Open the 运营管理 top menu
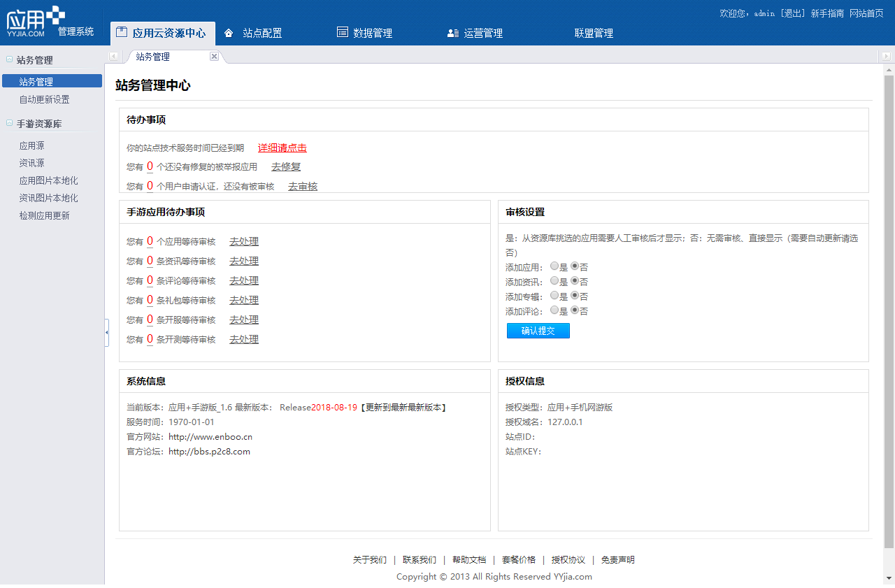Screen dimensions: 895x588 tap(482, 34)
